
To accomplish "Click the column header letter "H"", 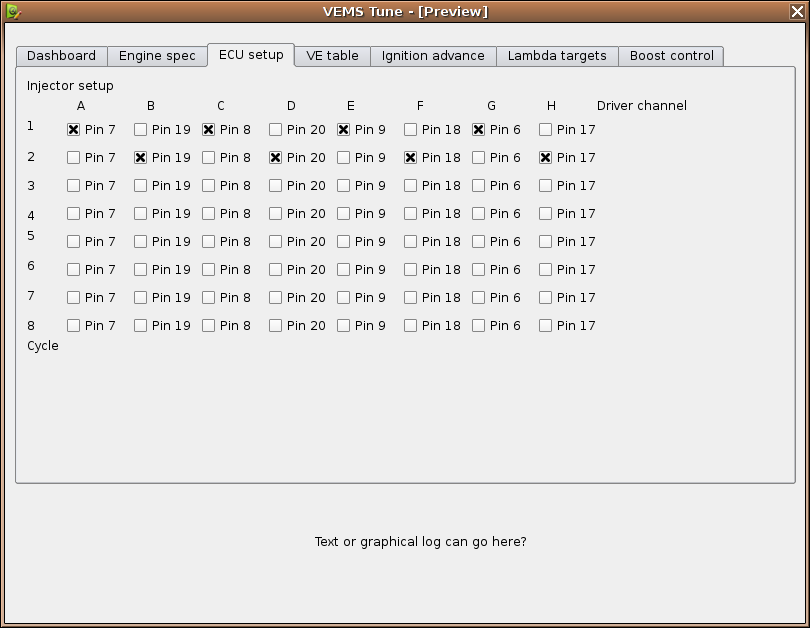I will pyautogui.click(x=552, y=106).
